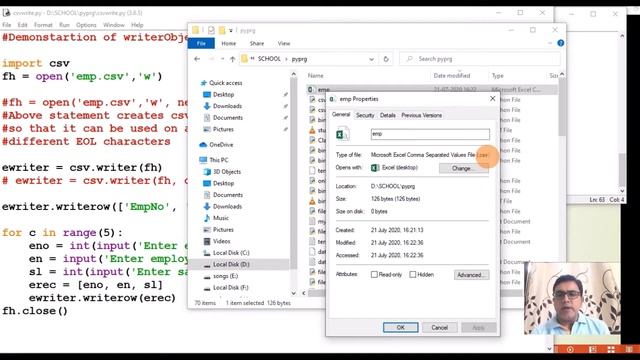Image resolution: width=640 pixels, height=360 pixels.
Task: Select This PC in navigation pane
Action: [219, 160]
